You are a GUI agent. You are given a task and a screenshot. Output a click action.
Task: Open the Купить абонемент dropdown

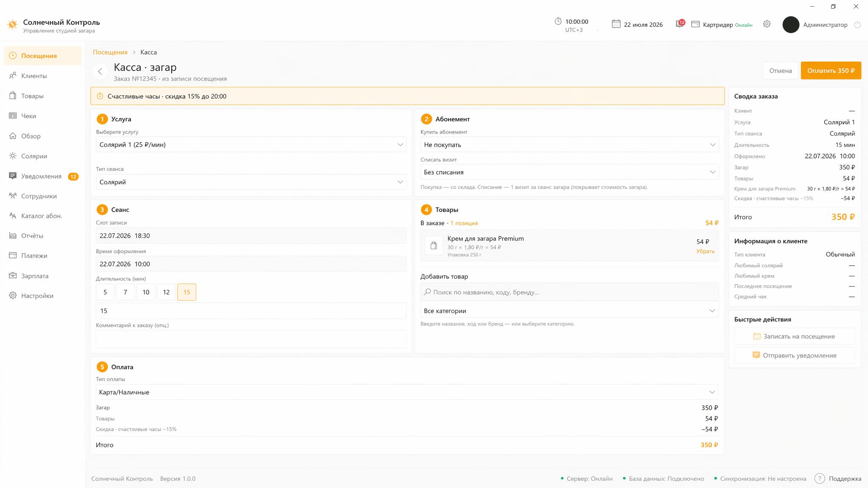click(x=569, y=144)
